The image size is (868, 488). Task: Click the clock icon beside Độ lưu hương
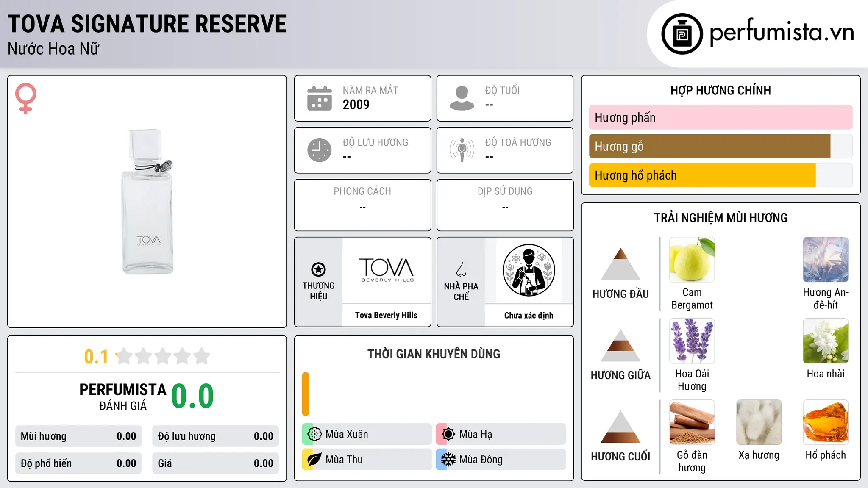[320, 150]
